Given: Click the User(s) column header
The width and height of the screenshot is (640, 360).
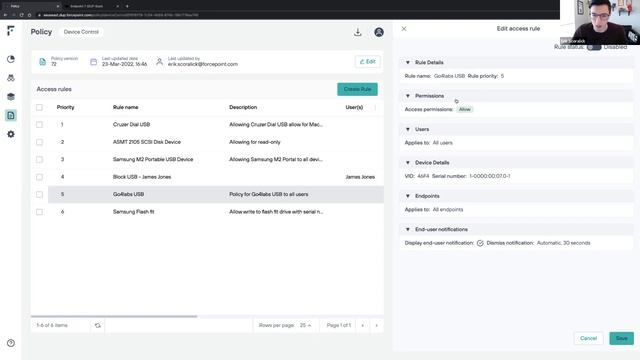Looking at the screenshot, I should coord(354,107).
